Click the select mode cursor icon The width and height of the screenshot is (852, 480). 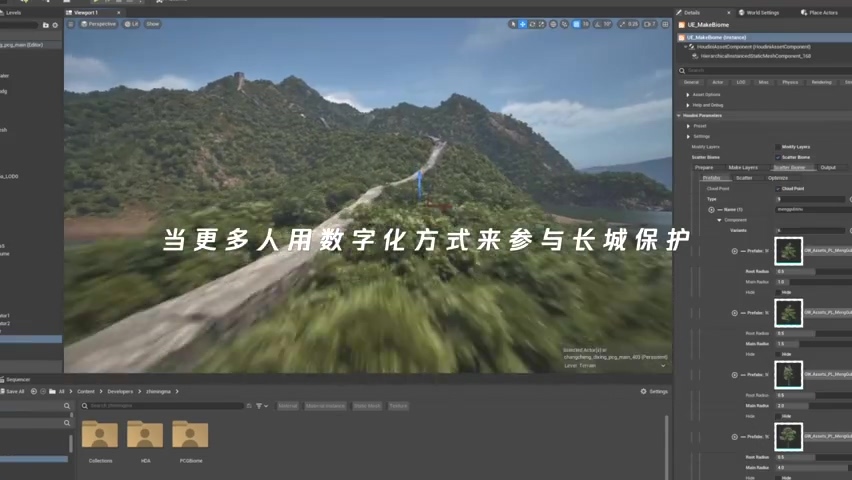513,23
